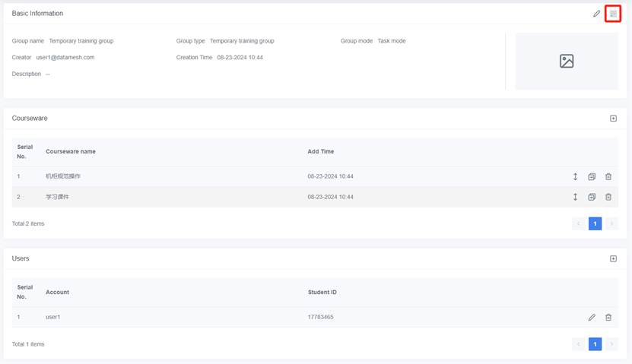Delete the 学习课件 courseware row
Screen dimensions: 632x364
[x=608, y=197]
